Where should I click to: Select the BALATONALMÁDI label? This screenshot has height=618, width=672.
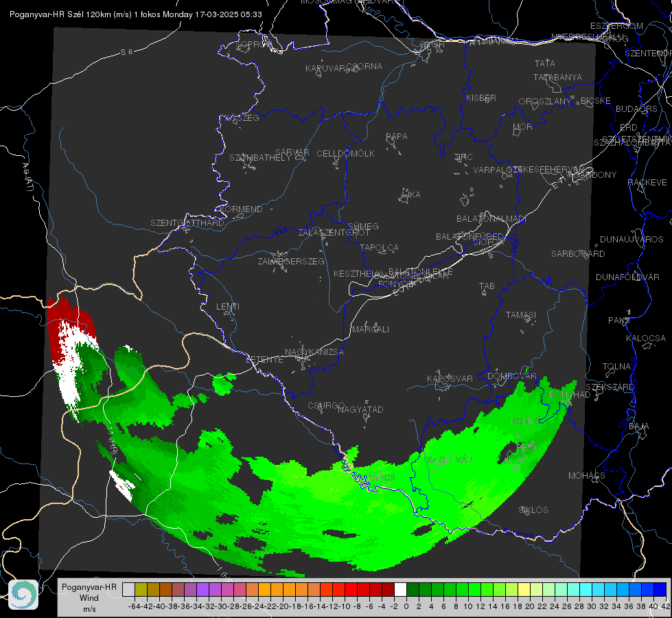(x=491, y=219)
